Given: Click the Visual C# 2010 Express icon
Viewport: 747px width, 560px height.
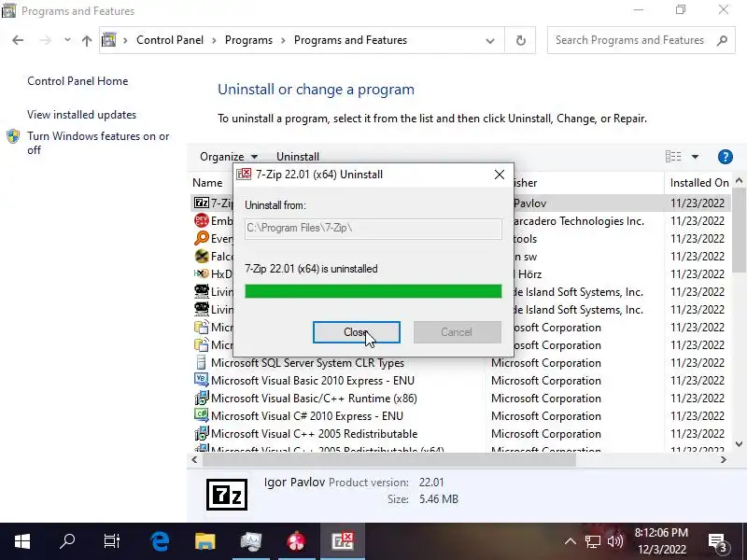Looking at the screenshot, I should click(202, 415).
